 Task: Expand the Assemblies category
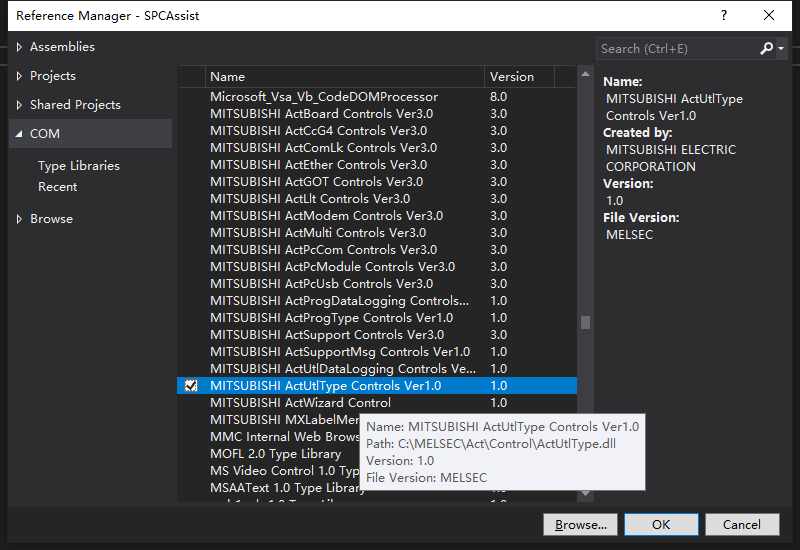pos(21,47)
